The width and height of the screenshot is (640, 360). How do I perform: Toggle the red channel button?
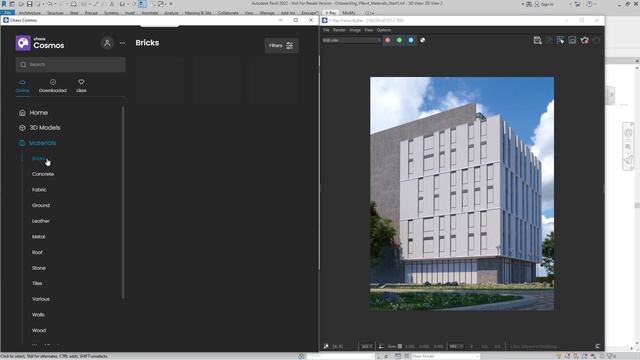(388, 40)
